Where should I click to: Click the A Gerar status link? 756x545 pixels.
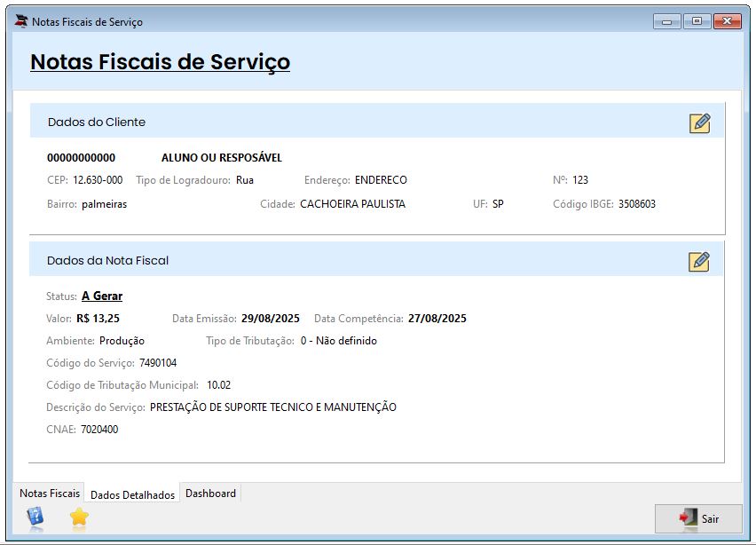[x=102, y=296]
